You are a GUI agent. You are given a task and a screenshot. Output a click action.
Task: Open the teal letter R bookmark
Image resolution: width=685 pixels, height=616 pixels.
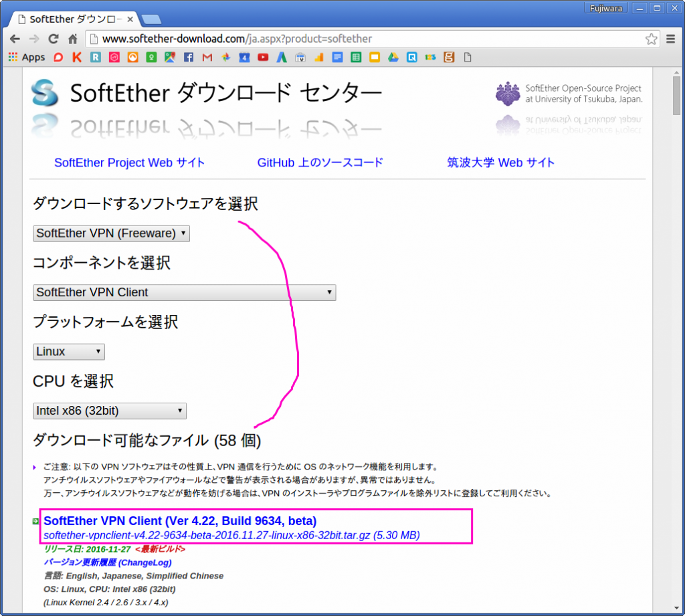tap(95, 58)
